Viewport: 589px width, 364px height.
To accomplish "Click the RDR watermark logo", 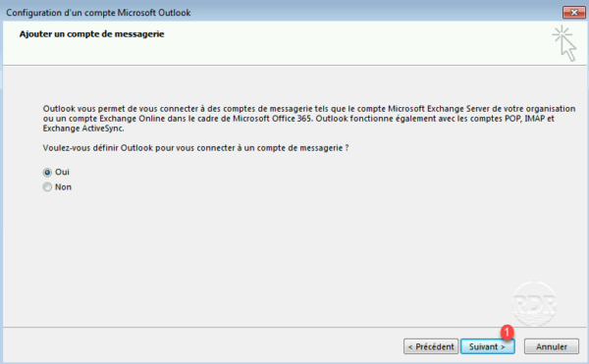I will pyautogui.click(x=535, y=303).
